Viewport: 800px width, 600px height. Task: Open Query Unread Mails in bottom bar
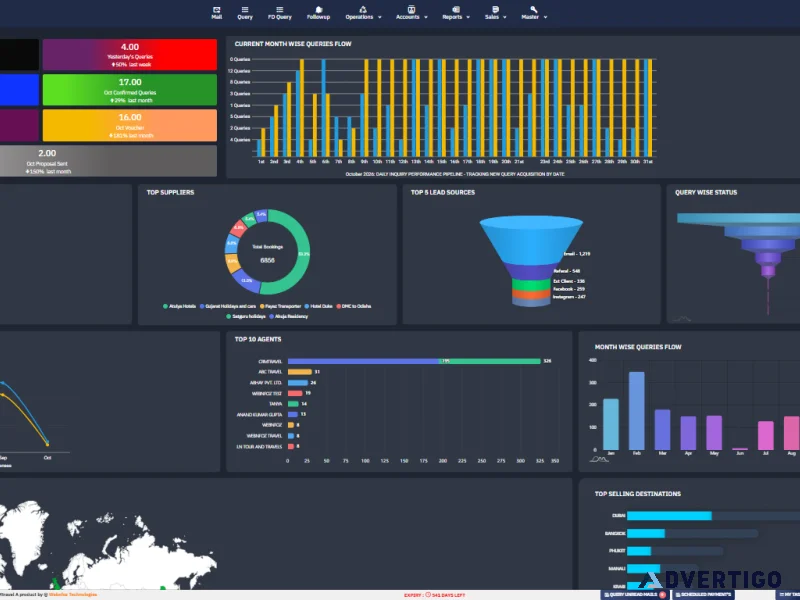[x=634, y=595]
